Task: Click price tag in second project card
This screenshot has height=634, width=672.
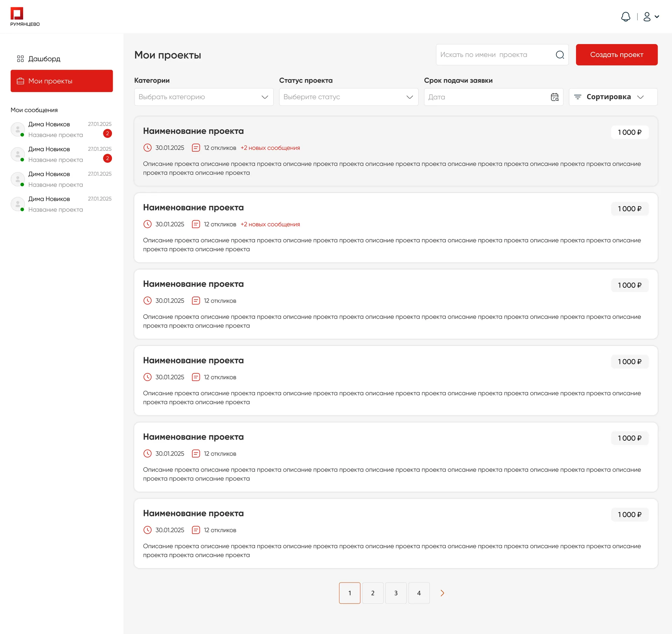Action: coord(630,209)
